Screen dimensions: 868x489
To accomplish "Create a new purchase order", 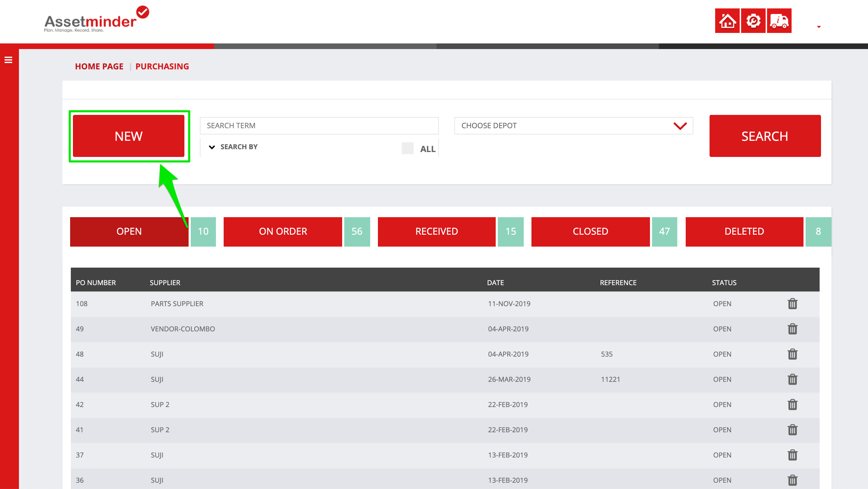I will 129,136.
